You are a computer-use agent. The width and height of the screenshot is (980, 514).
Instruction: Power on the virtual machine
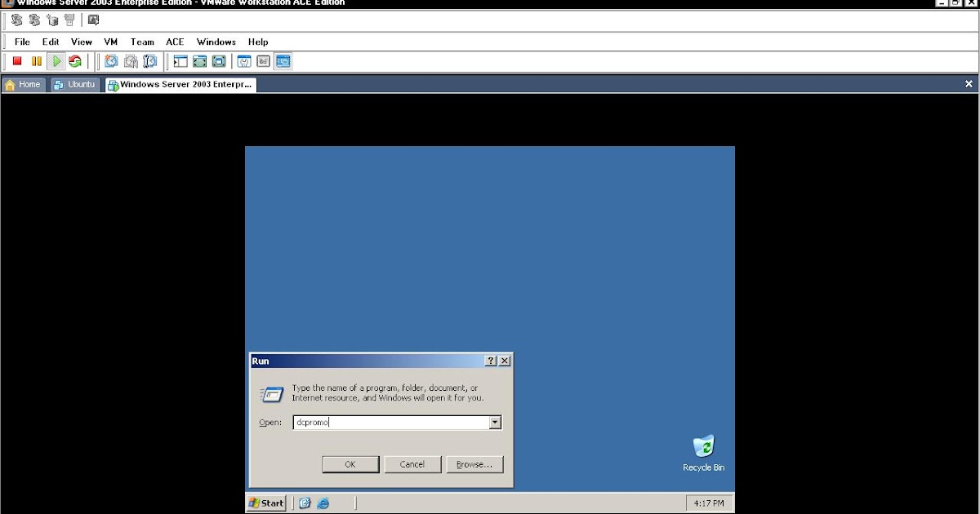(56, 60)
